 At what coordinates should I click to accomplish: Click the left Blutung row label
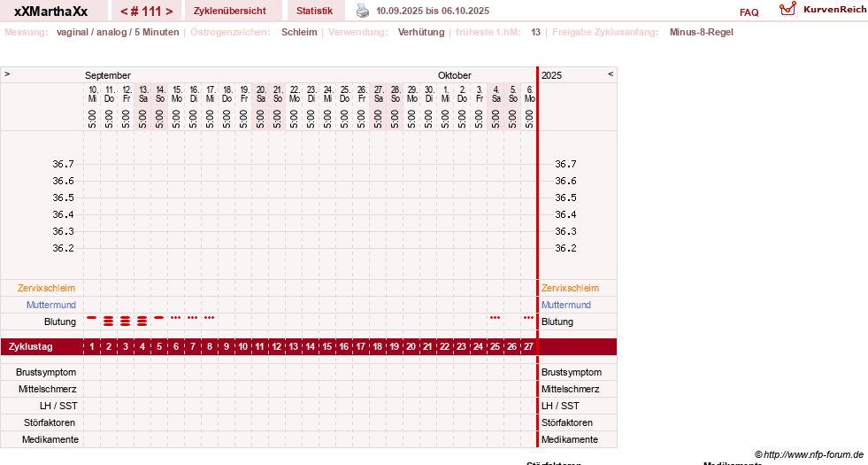pos(60,322)
